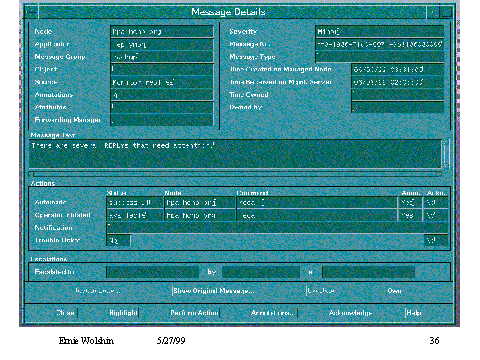Click the horizontal scrollbar below Message Text
This screenshot has height=360, width=480.
point(235,174)
